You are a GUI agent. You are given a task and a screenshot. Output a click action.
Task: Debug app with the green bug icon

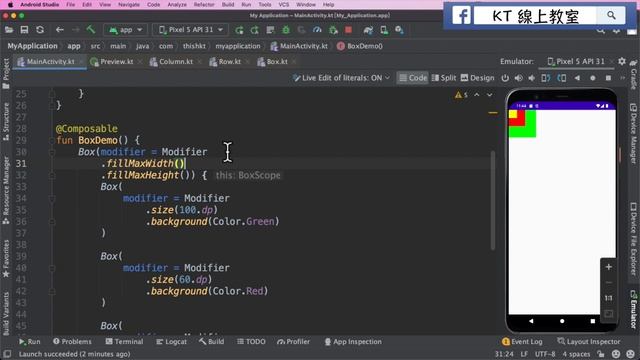286,30
